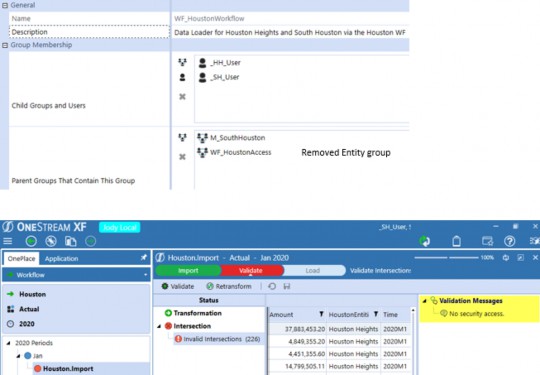Select M_SouthHouston parent group
This screenshot has height=375, width=540.
[238, 138]
